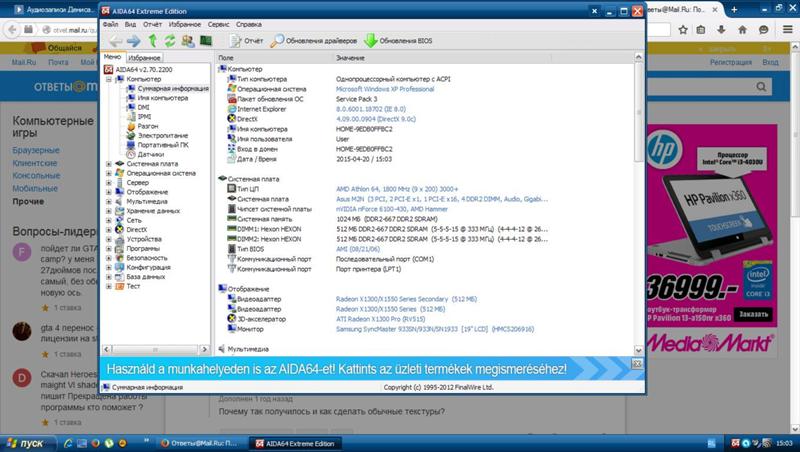Select Конфигурация in the tree
This screenshot has width=800, height=452.
pos(148,267)
